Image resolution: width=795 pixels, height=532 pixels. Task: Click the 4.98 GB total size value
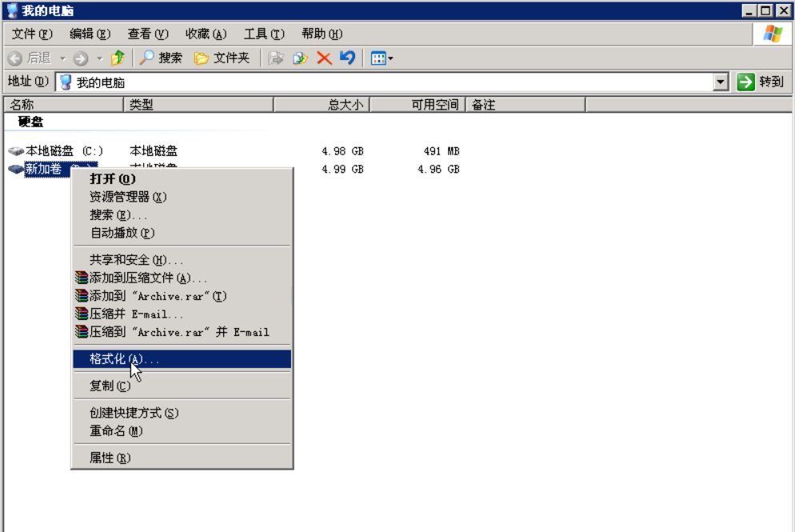click(x=343, y=151)
